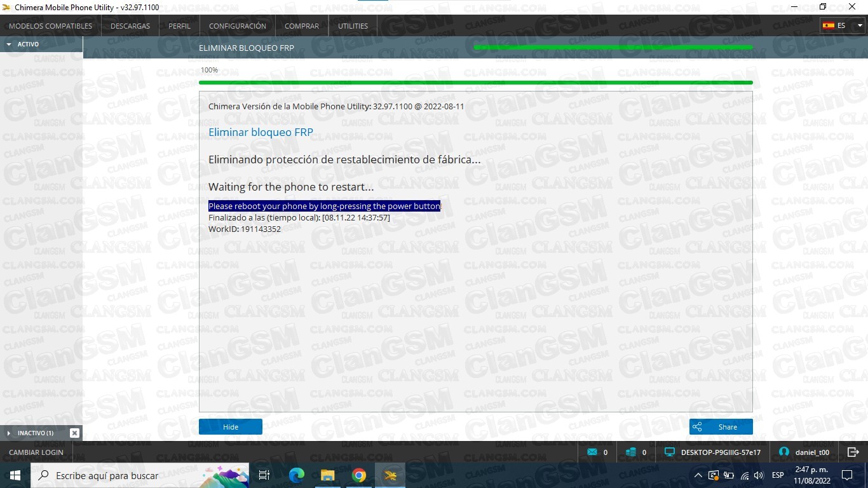
Task: Open Google Chrome from the taskbar
Action: point(359,475)
